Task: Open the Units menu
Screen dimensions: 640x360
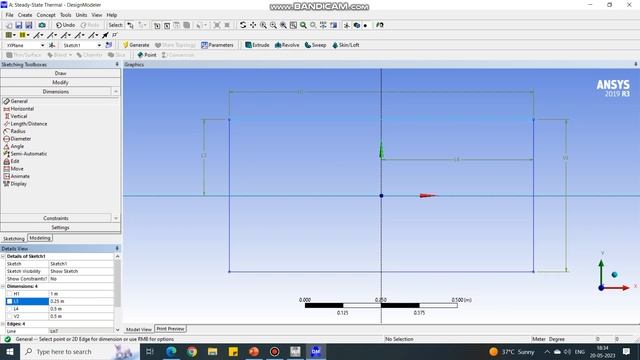Action: click(x=81, y=15)
